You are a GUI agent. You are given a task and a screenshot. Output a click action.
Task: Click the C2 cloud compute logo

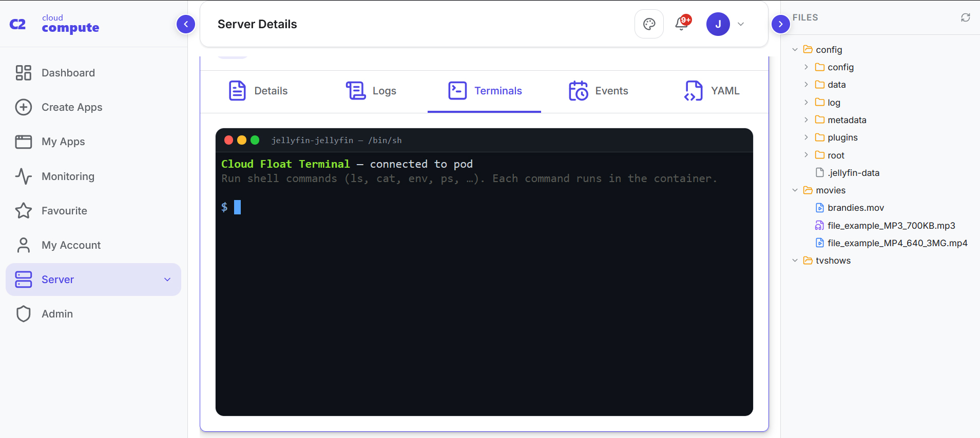tap(54, 24)
